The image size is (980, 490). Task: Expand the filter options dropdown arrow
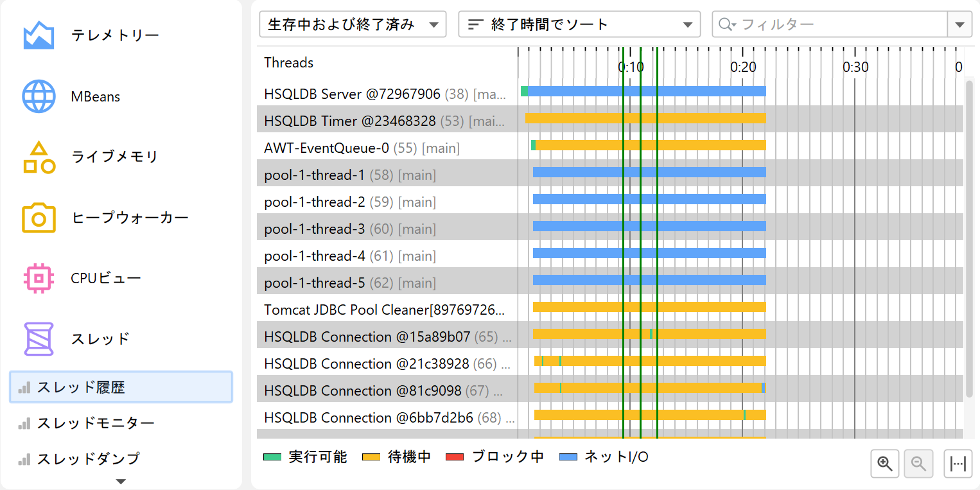959,25
